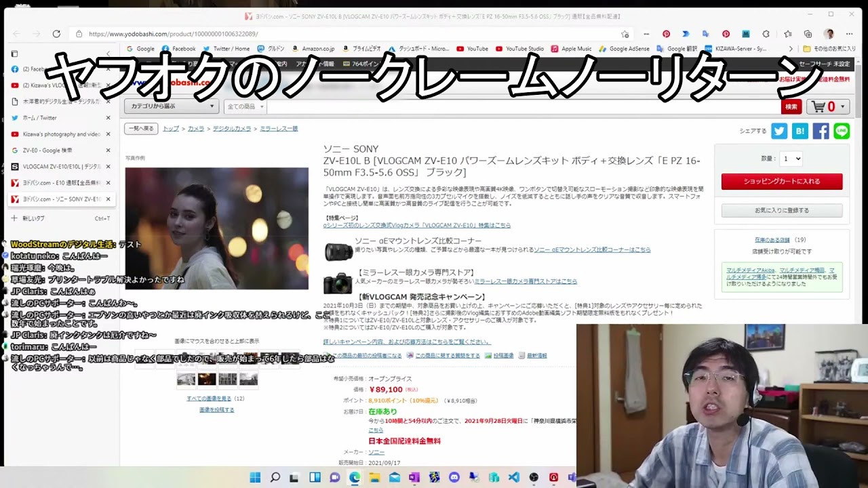Open カテゴリから選ぶ category dropdown

[x=171, y=106]
